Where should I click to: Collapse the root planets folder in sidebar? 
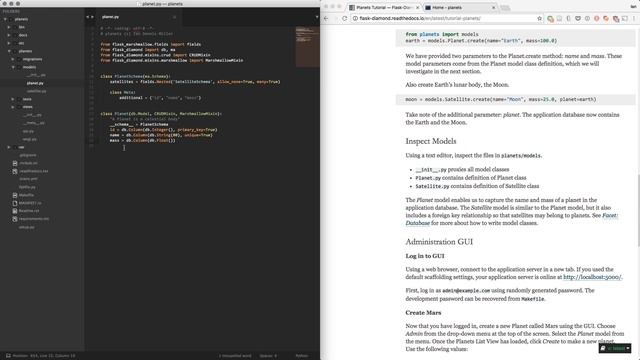5,19
